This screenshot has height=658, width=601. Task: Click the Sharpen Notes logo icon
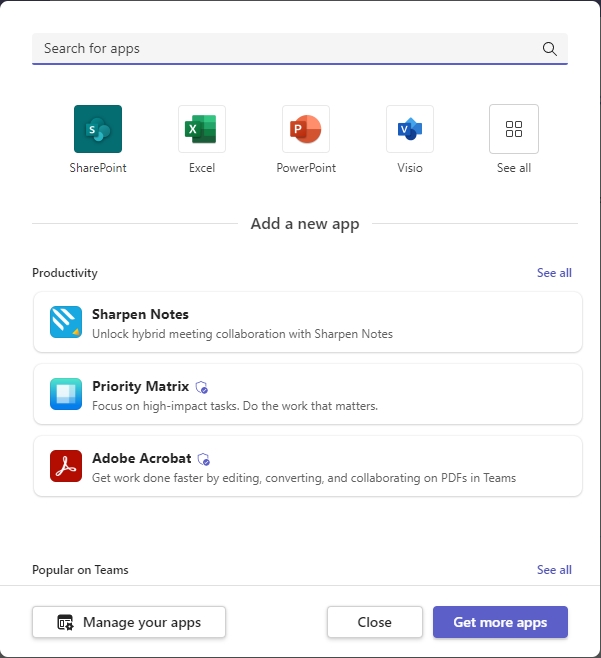[x=66, y=323]
